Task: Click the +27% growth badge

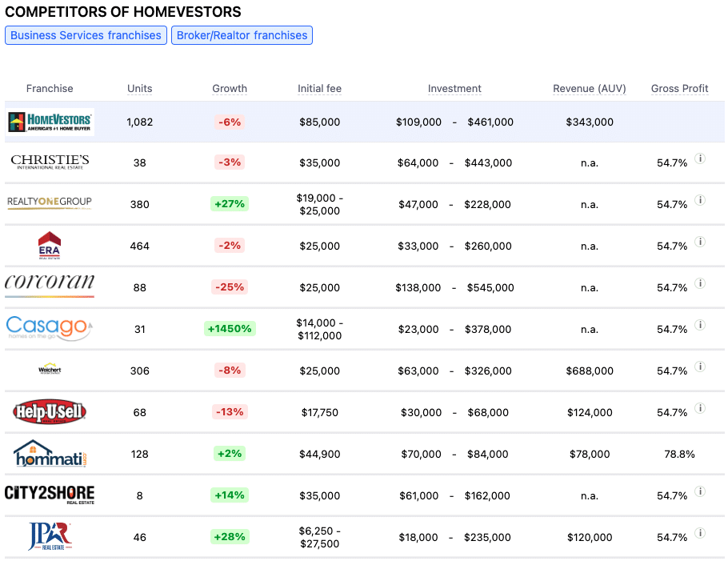Action: click(x=230, y=204)
